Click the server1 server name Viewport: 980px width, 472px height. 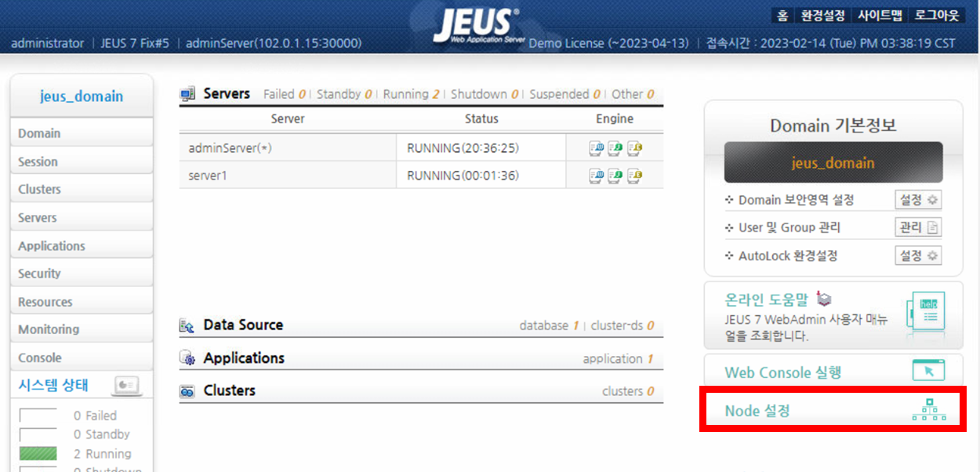point(208,176)
